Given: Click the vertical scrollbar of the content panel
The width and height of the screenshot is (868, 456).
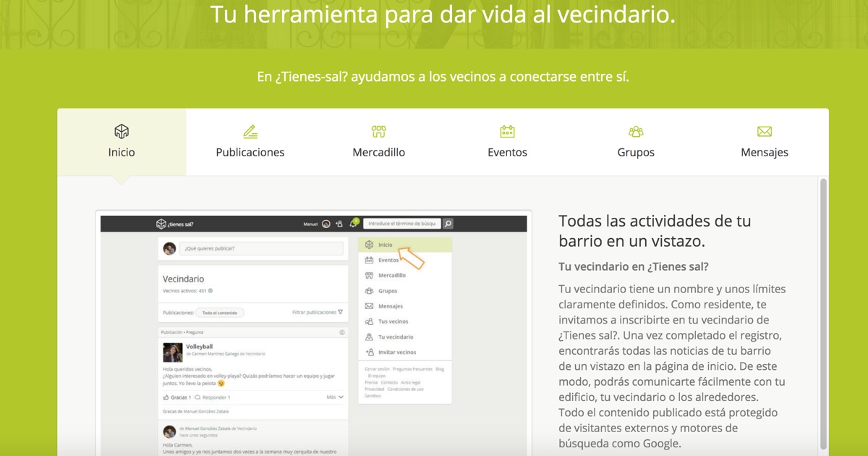Looking at the screenshot, I should point(823,315).
